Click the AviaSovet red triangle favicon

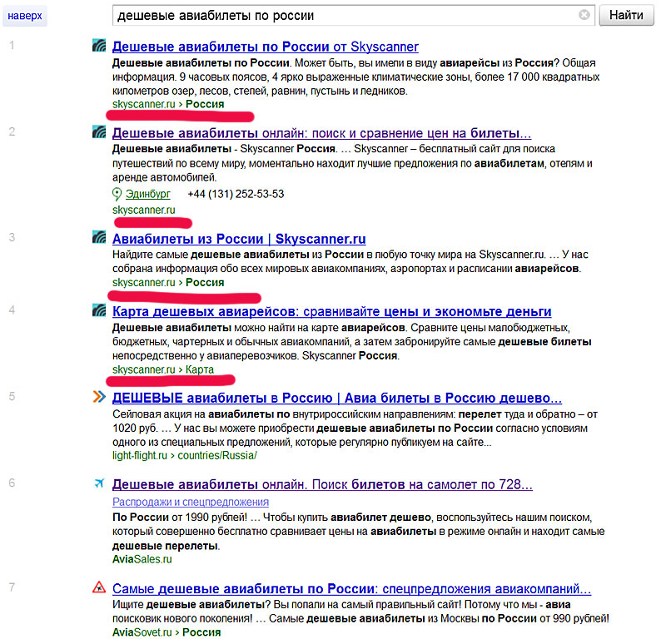click(98, 588)
